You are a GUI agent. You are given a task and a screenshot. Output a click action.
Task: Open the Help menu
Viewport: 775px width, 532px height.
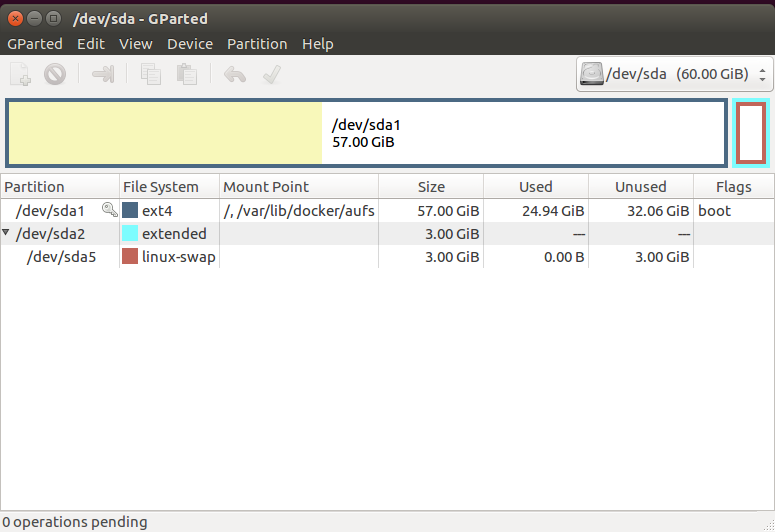pyautogui.click(x=318, y=44)
